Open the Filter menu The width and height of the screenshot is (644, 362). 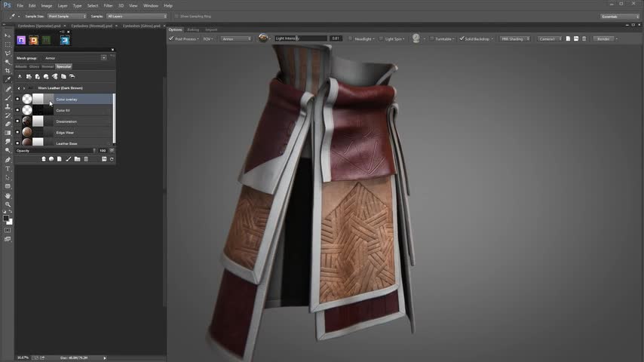click(108, 6)
